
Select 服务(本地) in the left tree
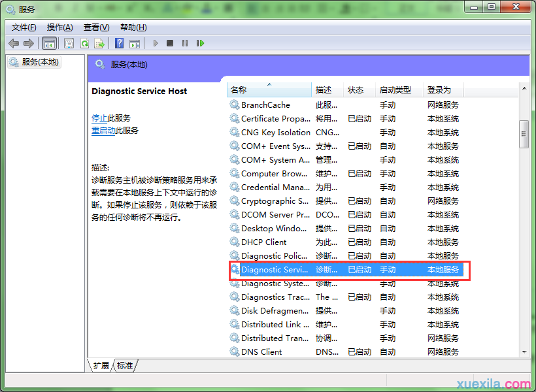pyautogui.click(x=34, y=62)
